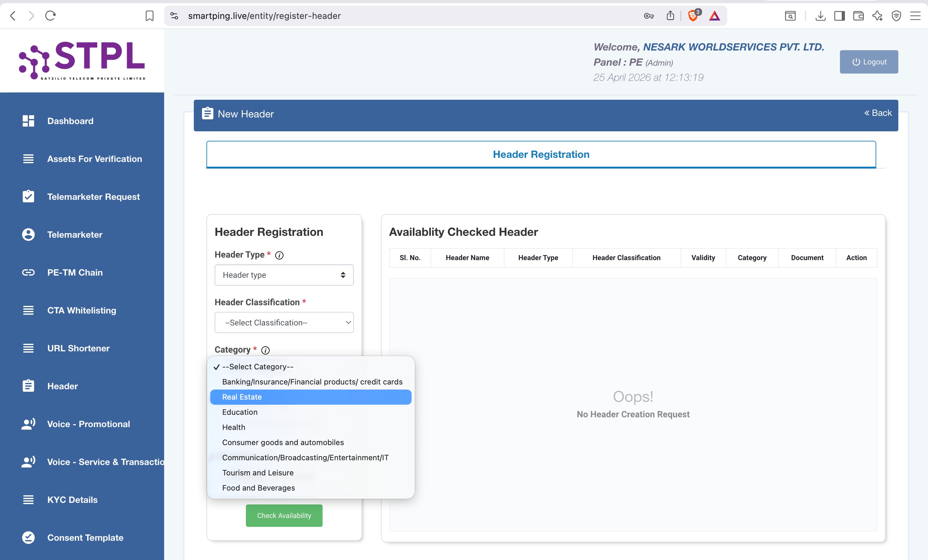The width and height of the screenshot is (928, 560).
Task: Click the browser forward arrow
Action: [32, 16]
